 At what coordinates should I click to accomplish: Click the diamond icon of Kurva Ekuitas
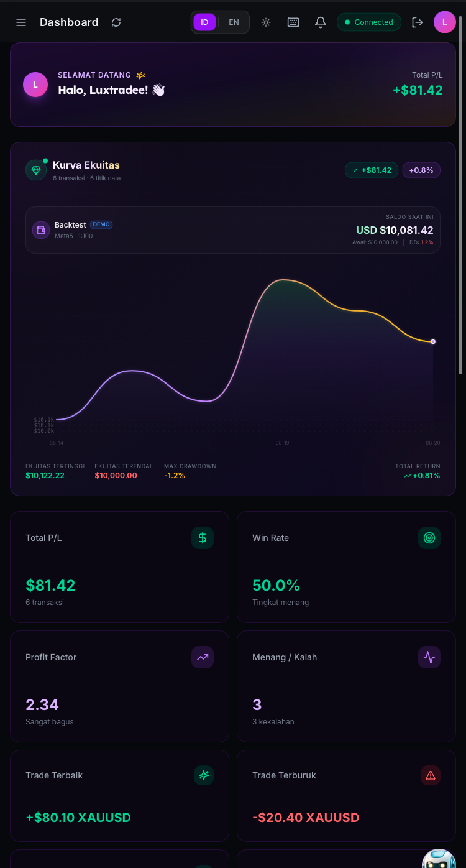coord(36,170)
